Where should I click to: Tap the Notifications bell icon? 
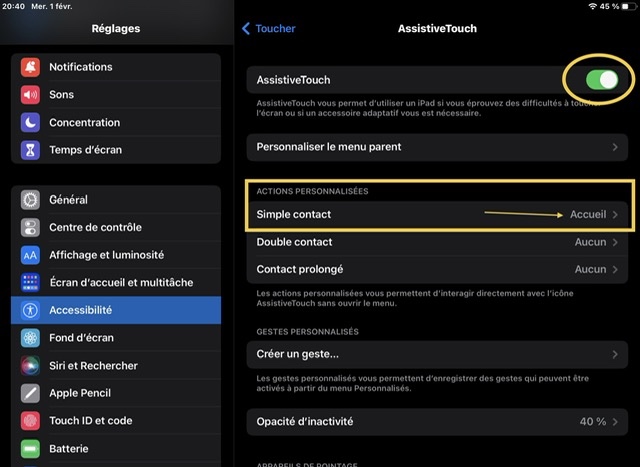[x=31, y=67]
